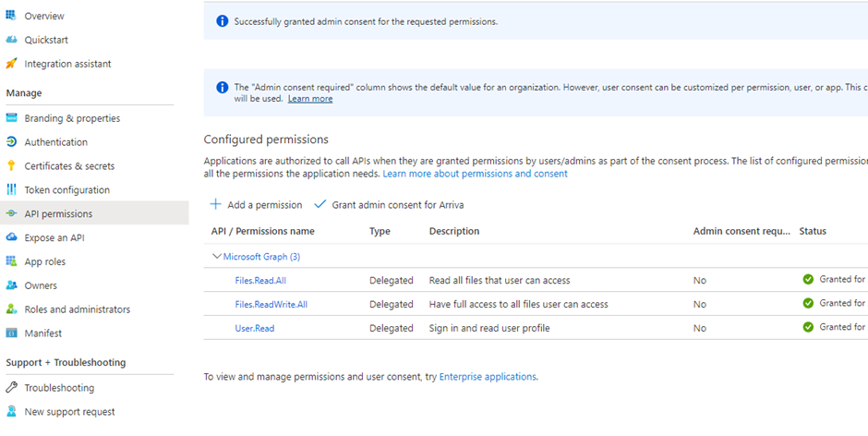The height and width of the screenshot is (436, 868).
Task: Open the Files.ReadWrite.All permission
Action: (x=271, y=304)
